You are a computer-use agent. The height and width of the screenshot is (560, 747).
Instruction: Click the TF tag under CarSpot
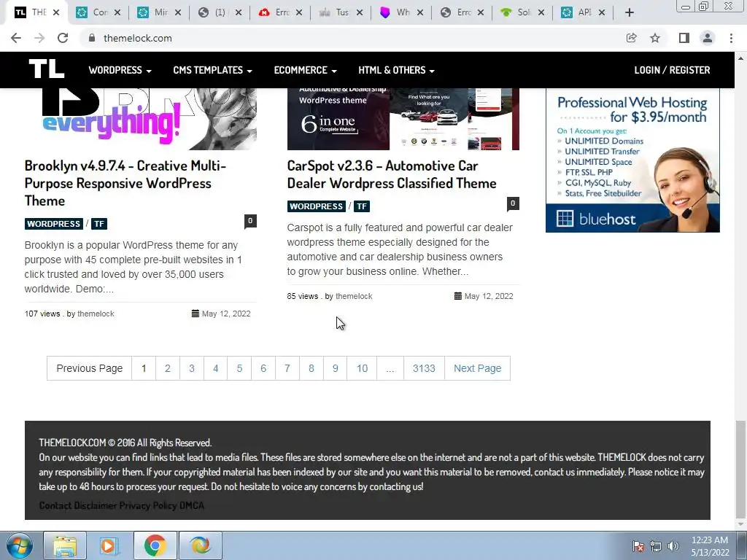[362, 206]
